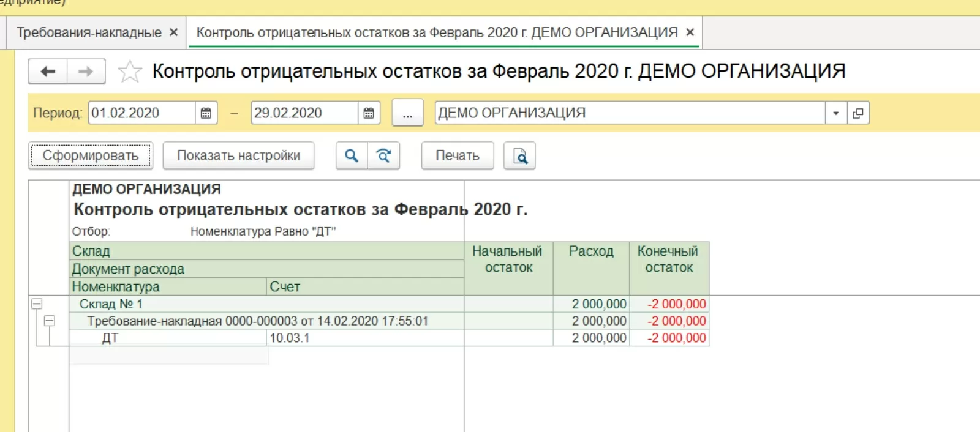Click the back navigation arrow

[x=48, y=72]
